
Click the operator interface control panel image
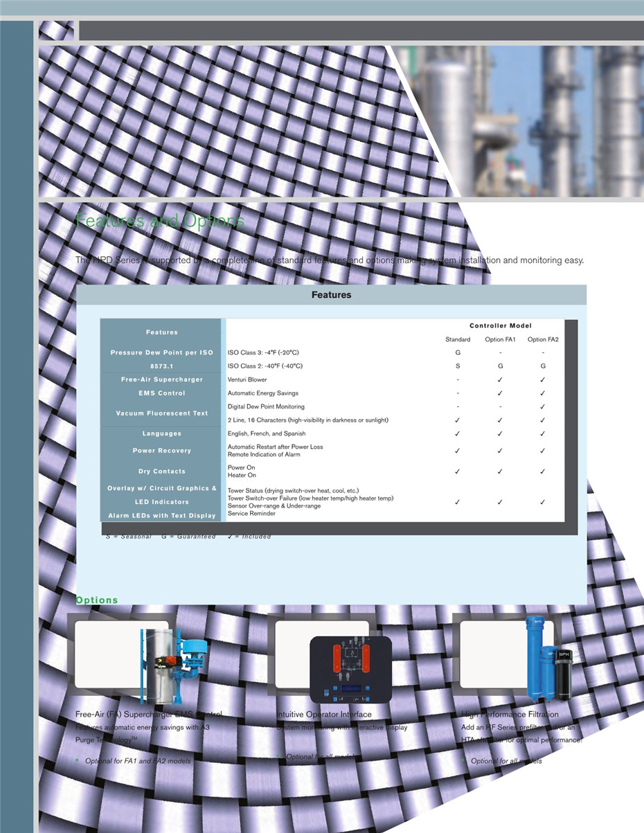tap(350, 668)
